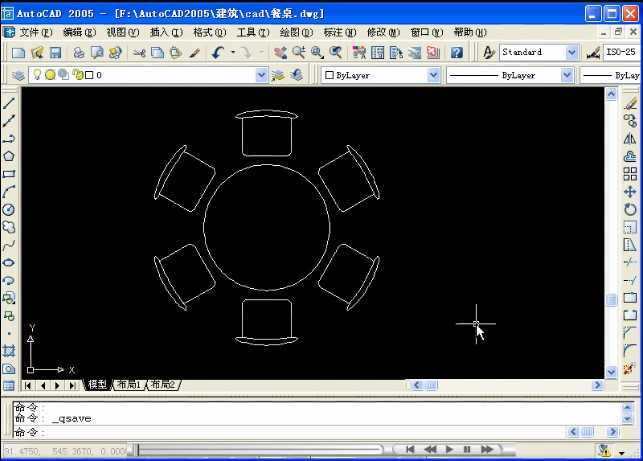Open the 格式(O) menu
This screenshot has width=643, height=461.
tap(210, 32)
